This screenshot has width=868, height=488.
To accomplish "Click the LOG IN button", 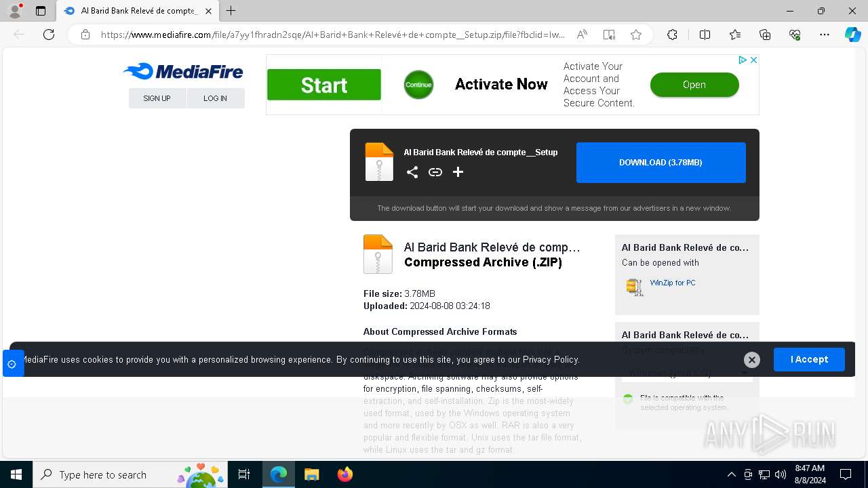I will click(x=215, y=98).
